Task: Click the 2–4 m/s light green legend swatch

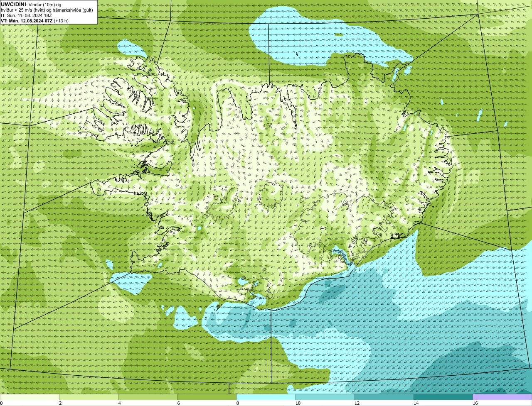Action: pyautogui.click(x=89, y=397)
